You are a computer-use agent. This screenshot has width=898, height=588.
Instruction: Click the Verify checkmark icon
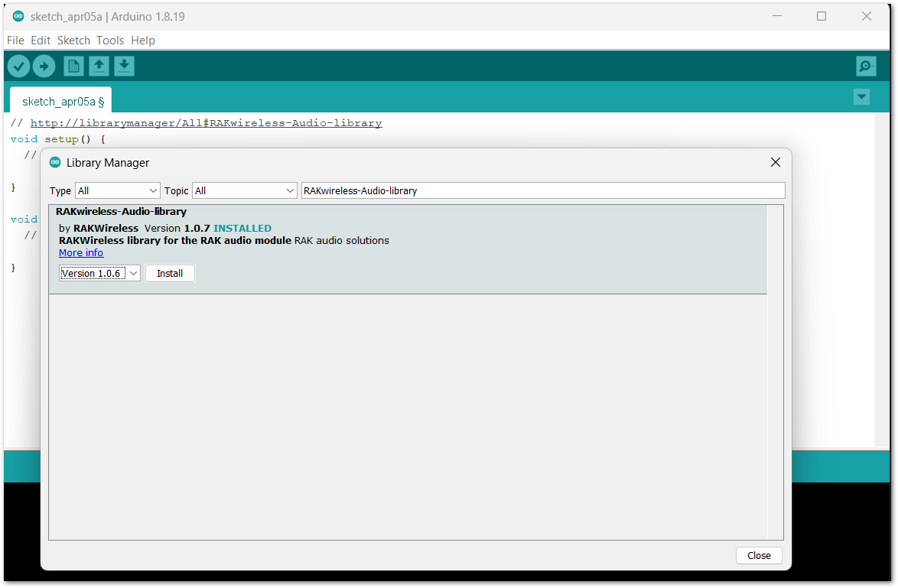[x=19, y=67]
